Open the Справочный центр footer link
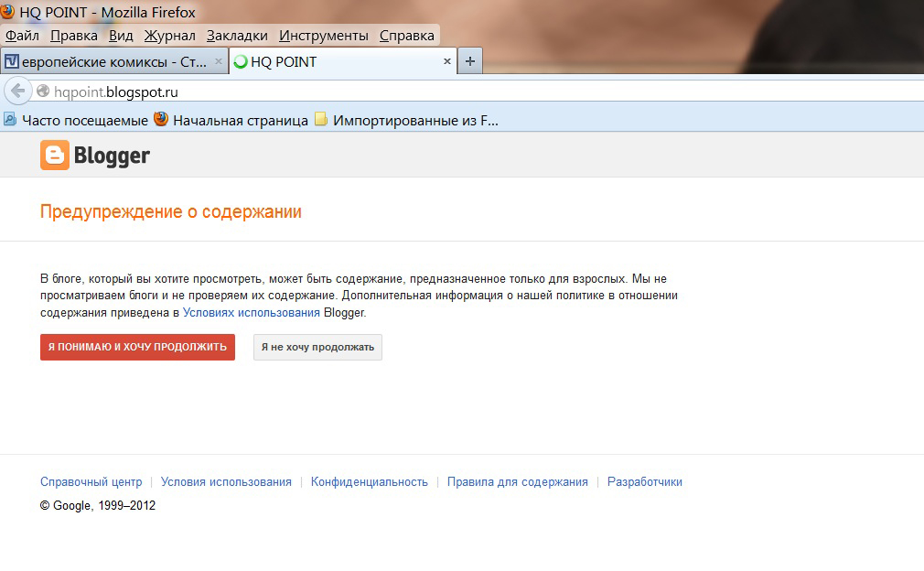The image size is (924, 571). (91, 482)
